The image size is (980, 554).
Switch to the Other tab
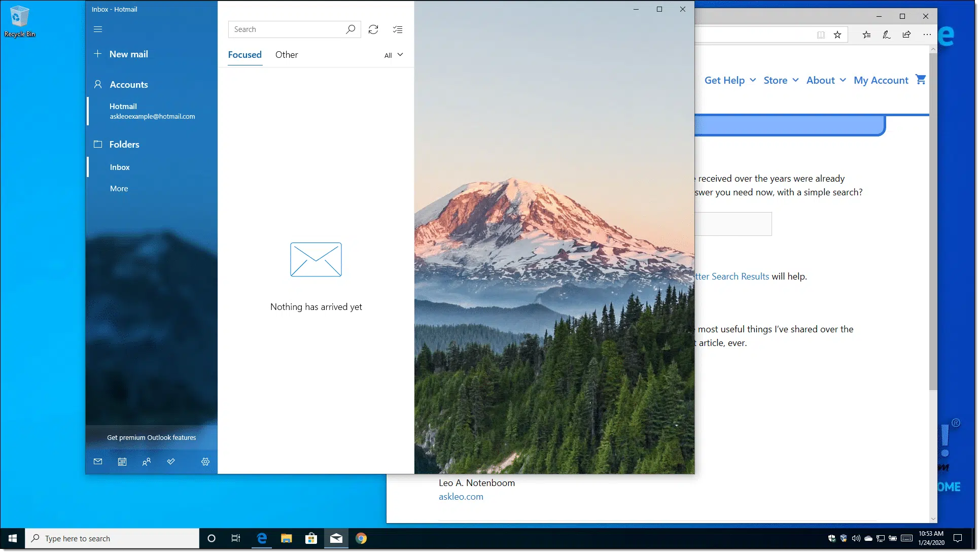287,55
